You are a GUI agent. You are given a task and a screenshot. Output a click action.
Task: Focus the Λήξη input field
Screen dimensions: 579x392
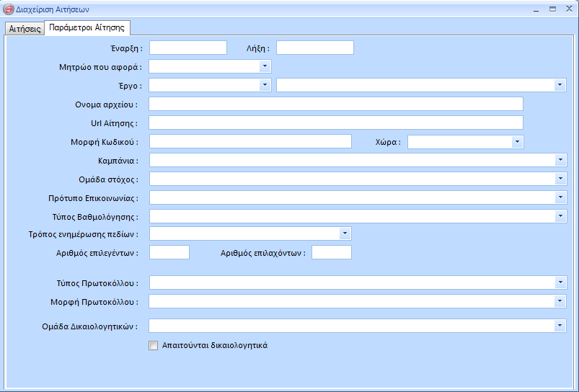(314, 48)
